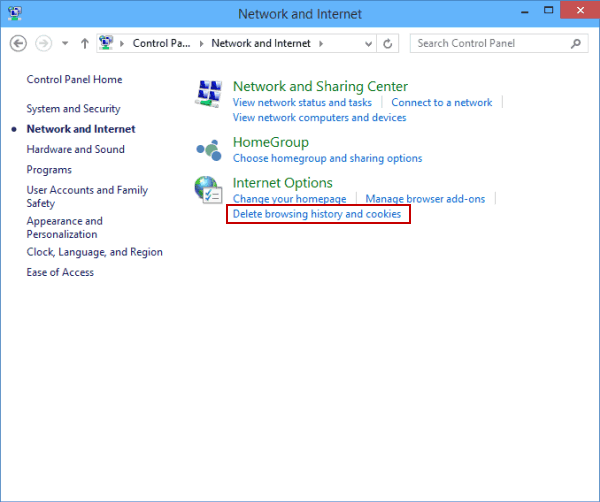Open the recent locations dropdown arrow

pyautogui.click(x=65, y=43)
